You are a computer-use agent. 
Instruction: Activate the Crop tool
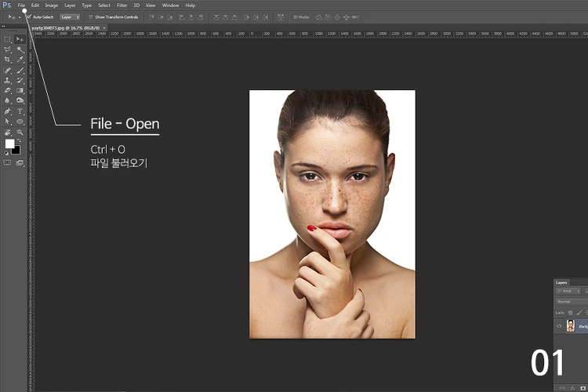[x=8, y=60]
